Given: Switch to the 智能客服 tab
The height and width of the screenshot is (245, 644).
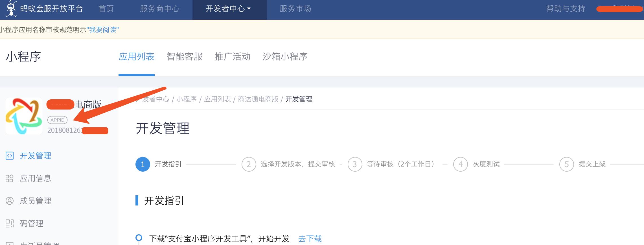Looking at the screenshot, I should tap(185, 57).
